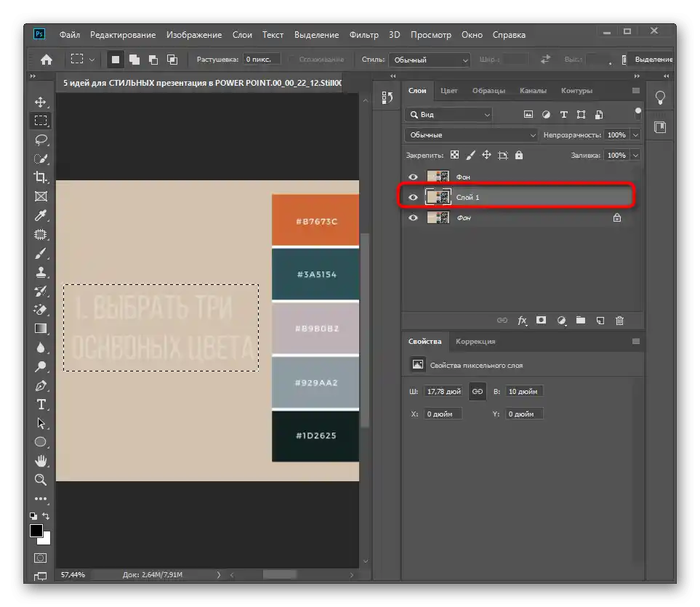
Task: Open the blend mode Обычные dropdown
Action: [x=470, y=135]
